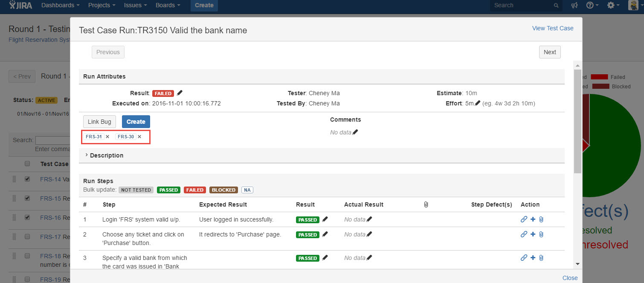Open FRS-14 test case link
Screen dimensions: 644x283
50,179
